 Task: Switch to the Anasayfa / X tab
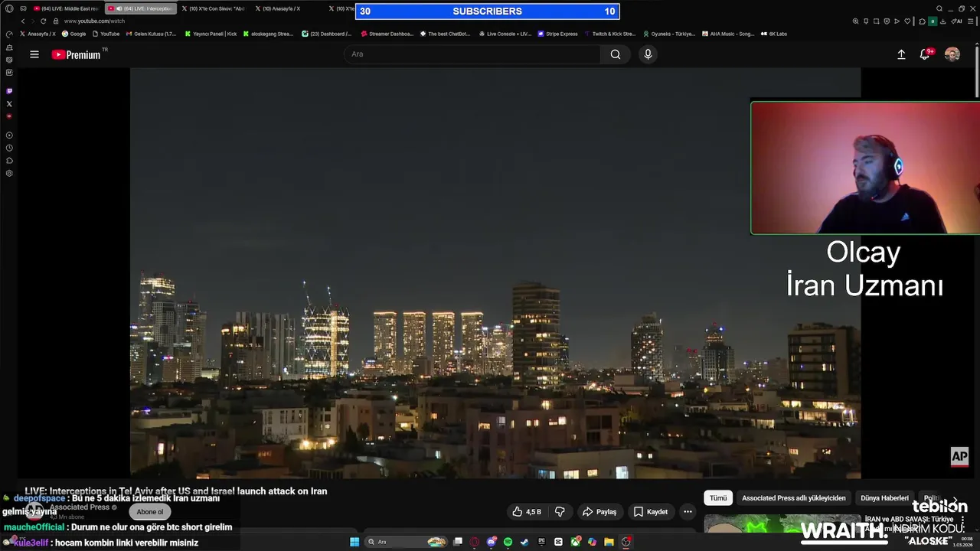pos(287,9)
